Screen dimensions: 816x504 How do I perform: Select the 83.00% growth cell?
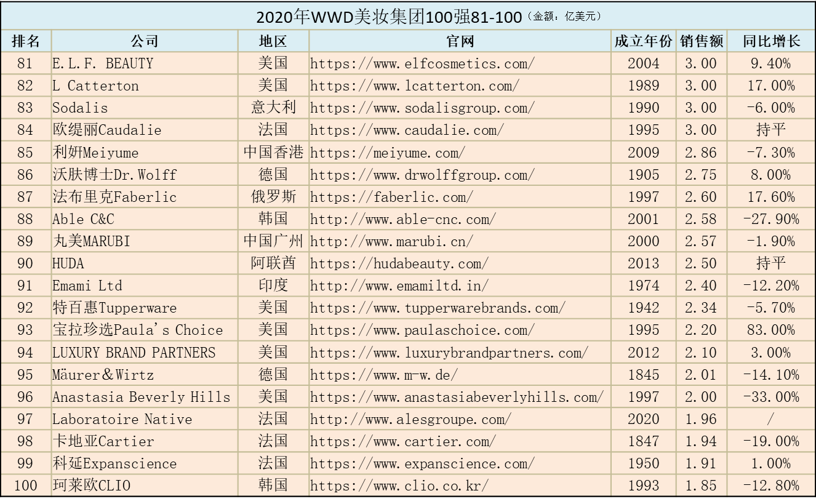(770, 330)
